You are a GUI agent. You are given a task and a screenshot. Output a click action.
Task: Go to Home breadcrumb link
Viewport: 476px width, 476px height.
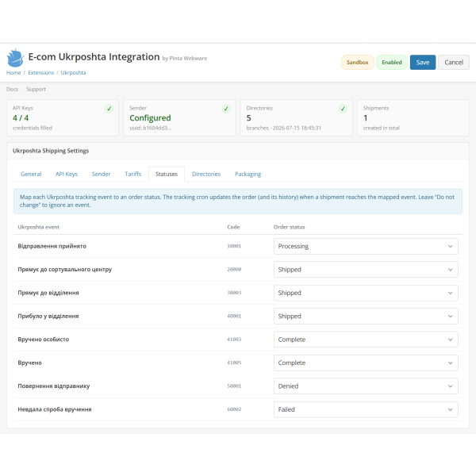(13, 72)
